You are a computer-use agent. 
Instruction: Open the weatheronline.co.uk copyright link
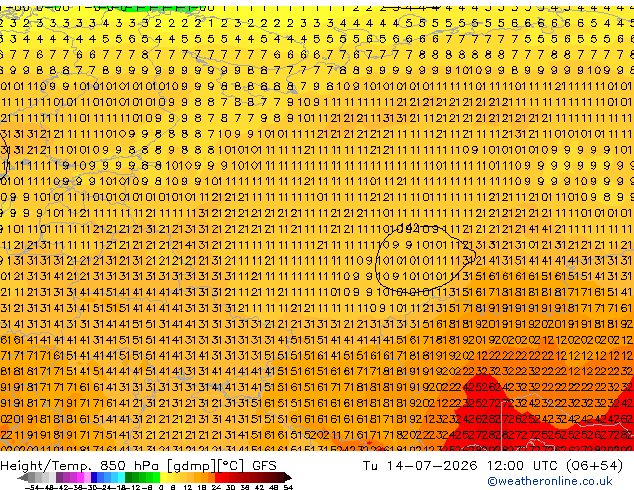(x=550, y=481)
